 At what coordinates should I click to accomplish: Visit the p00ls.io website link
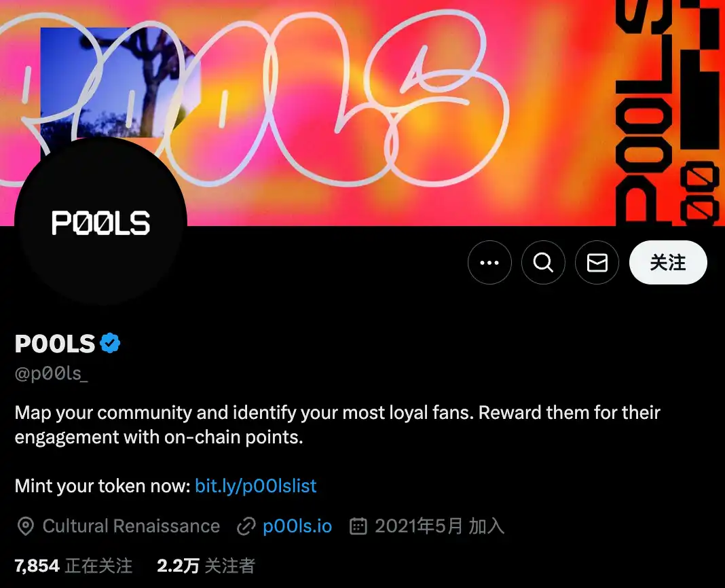297,526
